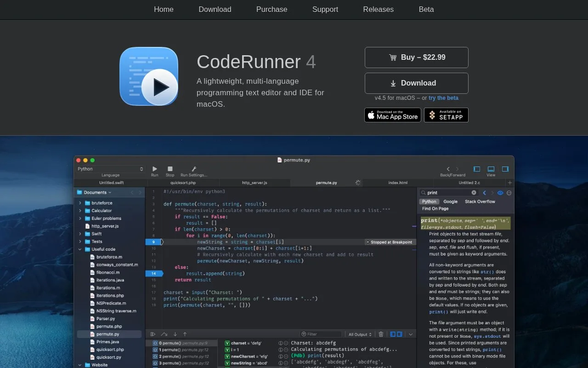Viewport: 588px width, 368px height.
Task: Add a new tab with plus icon
Action: click(x=509, y=183)
